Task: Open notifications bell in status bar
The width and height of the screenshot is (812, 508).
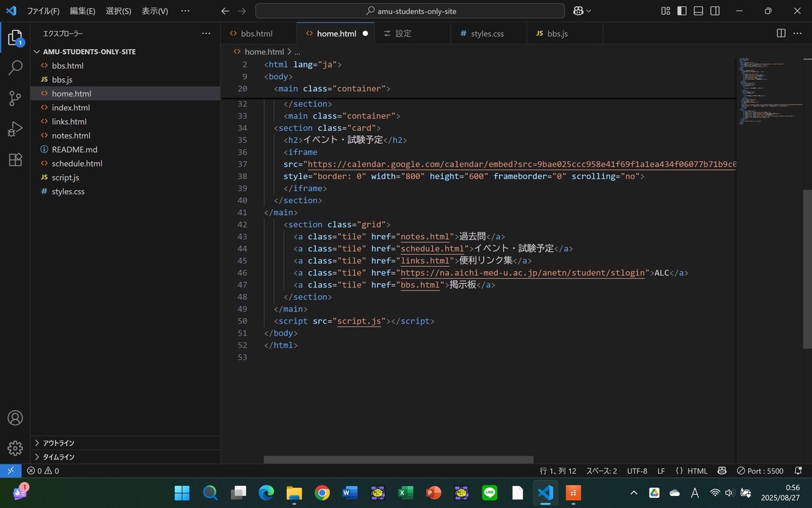Action: coord(798,471)
